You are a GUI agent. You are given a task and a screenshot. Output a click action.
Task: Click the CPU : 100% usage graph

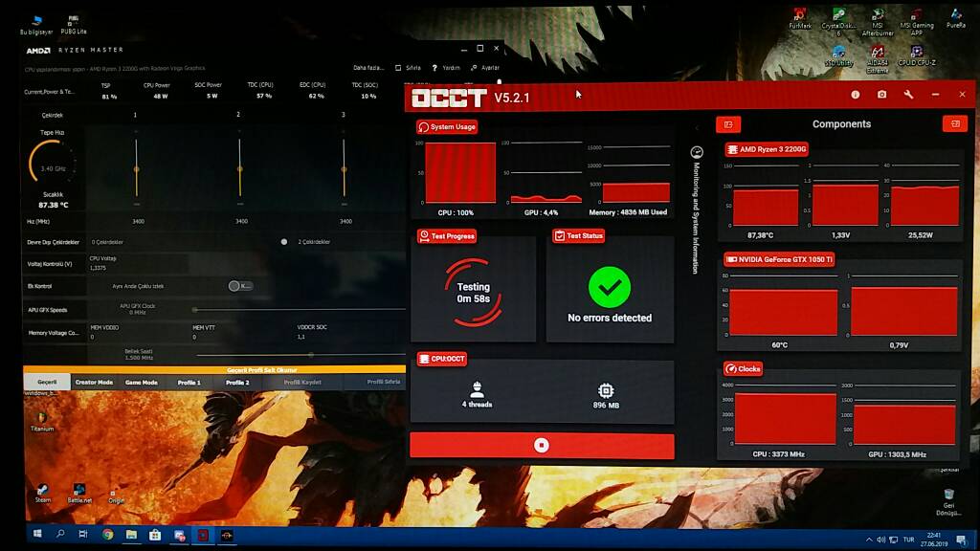click(x=460, y=173)
